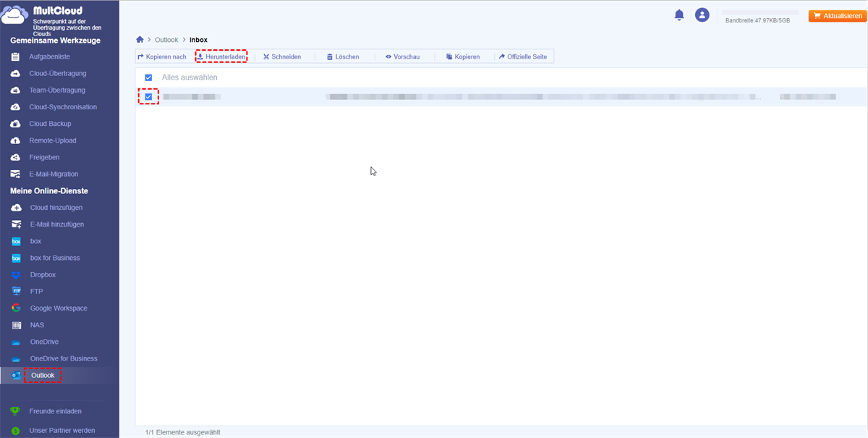The height and width of the screenshot is (438, 868).
Task: Click the Cloud hinzufügen plus-cloud icon
Action: (16, 208)
